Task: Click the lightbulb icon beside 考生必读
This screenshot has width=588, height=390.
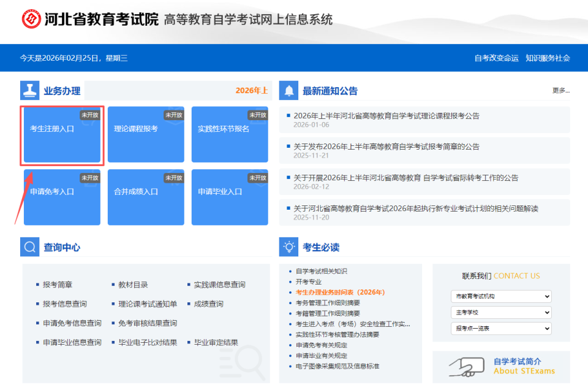Action: pyautogui.click(x=287, y=246)
